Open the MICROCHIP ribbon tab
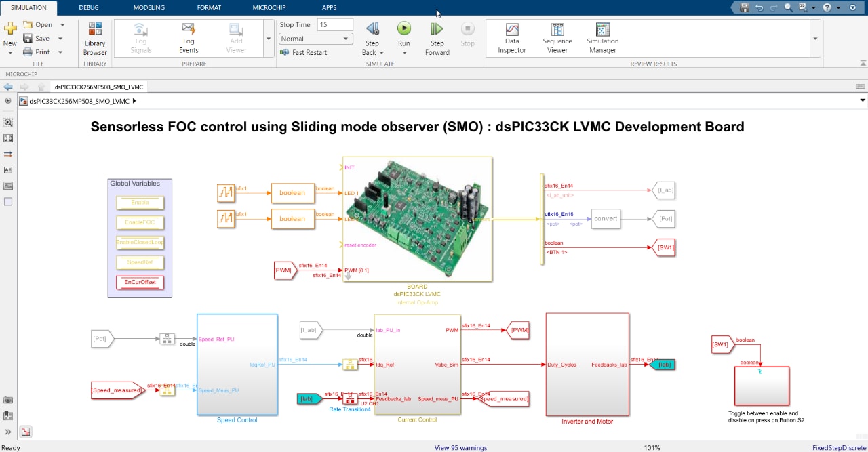 click(269, 7)
